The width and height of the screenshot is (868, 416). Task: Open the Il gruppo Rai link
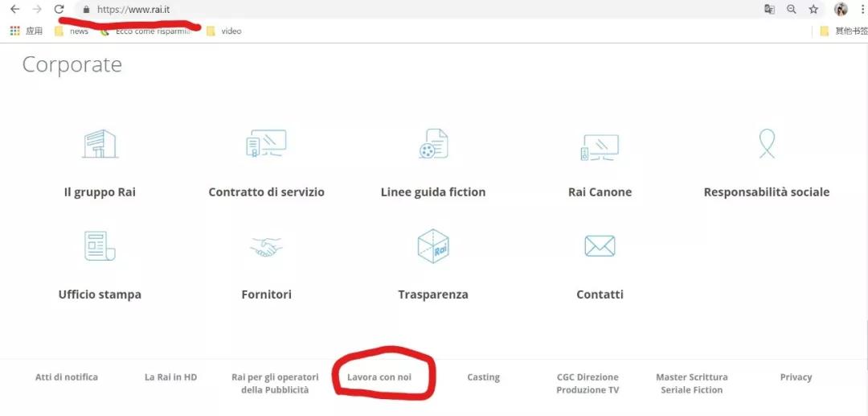point(100,192)
